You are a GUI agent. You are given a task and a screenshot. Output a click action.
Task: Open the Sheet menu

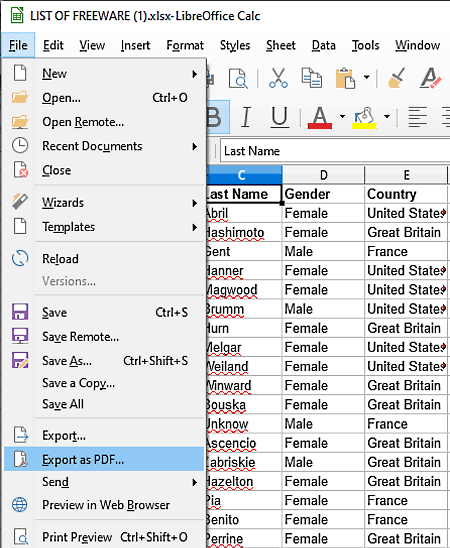pos(281,45)
